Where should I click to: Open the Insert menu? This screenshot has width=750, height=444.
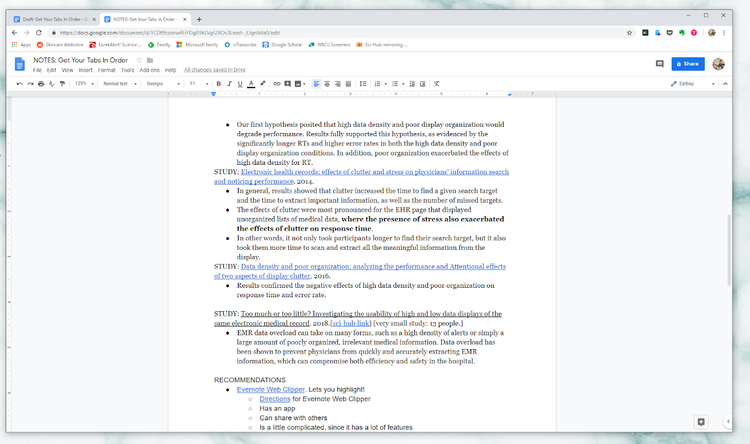coord(86,70)
